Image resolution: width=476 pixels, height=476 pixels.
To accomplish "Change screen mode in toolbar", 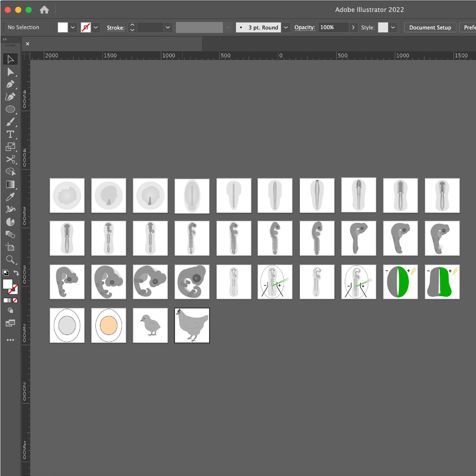I will coord(10,323).
